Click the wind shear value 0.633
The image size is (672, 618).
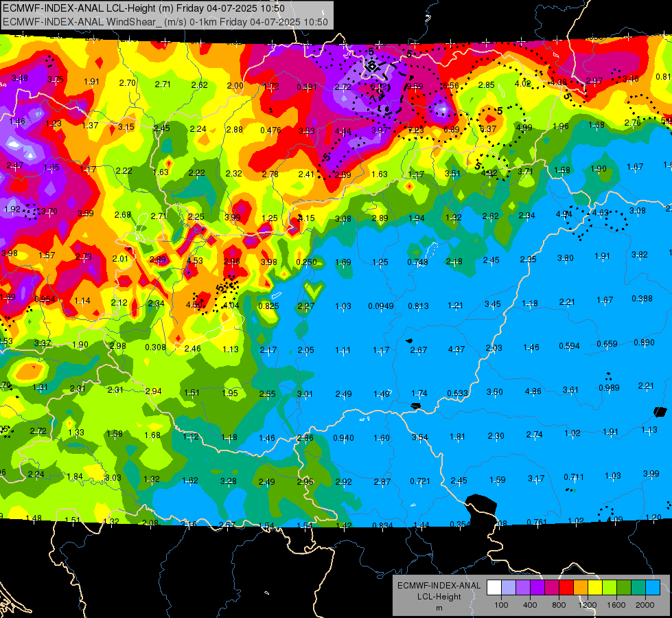(x=457, y=393)
